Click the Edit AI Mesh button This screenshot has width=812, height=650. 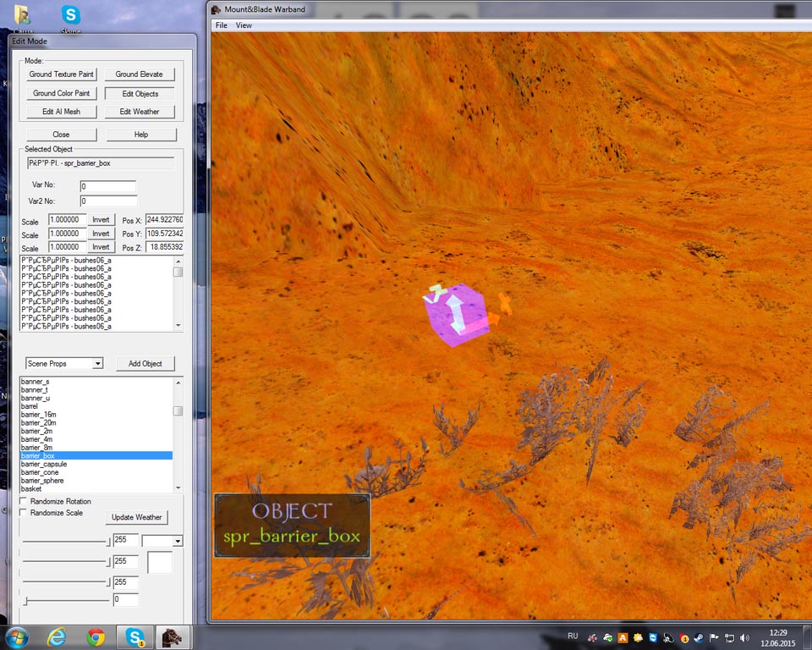click(62, 112)
